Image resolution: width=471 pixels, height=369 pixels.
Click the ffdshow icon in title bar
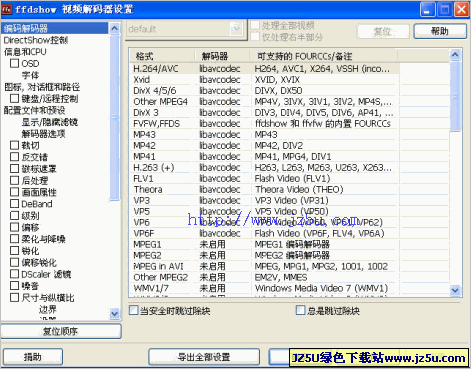coord(6,9)
